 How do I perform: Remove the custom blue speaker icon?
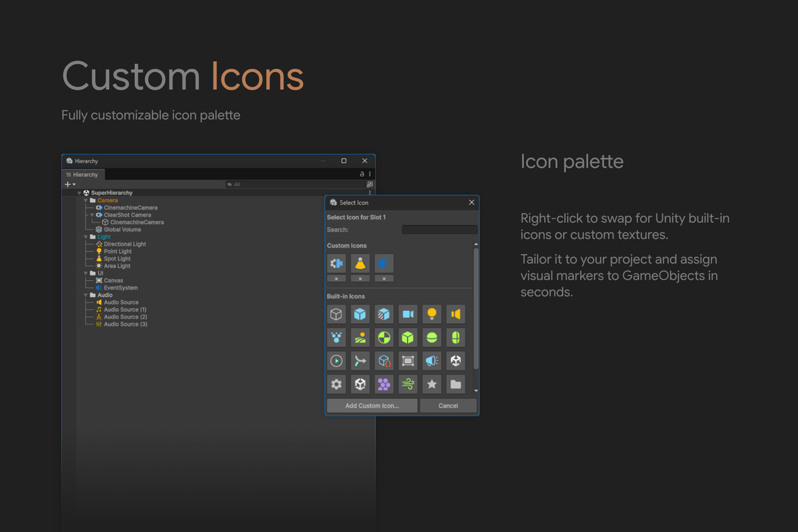pyautogui.click(x=384, y=279)
